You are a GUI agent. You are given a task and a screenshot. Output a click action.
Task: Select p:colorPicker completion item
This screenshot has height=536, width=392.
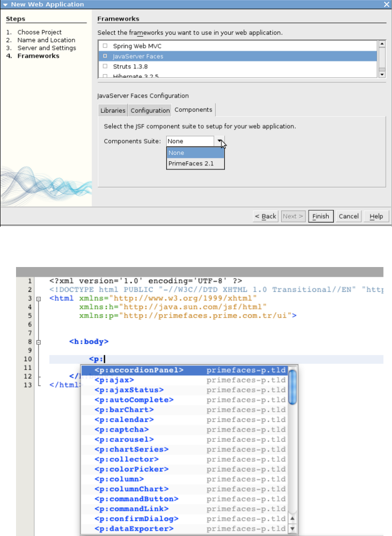pos(185,469)
